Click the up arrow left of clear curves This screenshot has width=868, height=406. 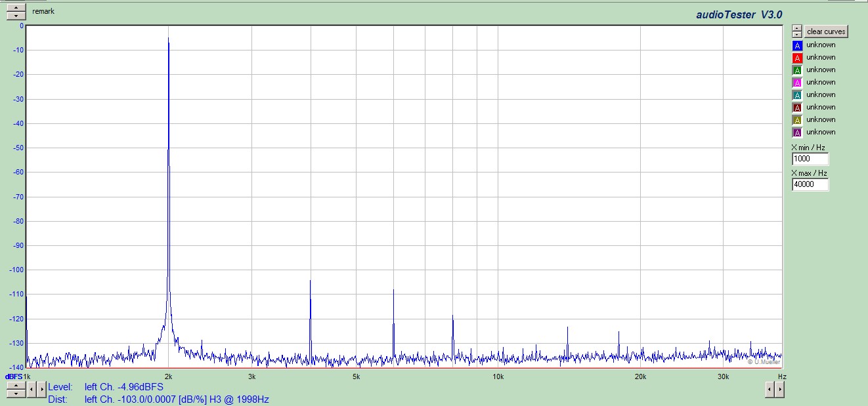796,28
